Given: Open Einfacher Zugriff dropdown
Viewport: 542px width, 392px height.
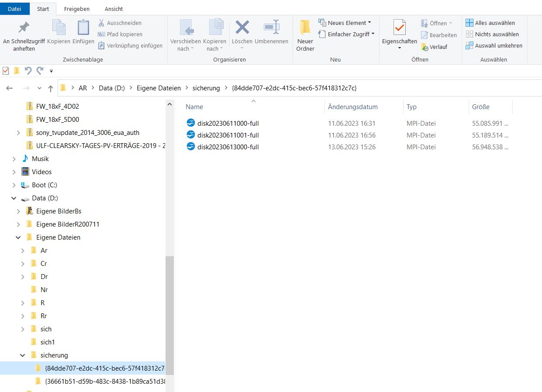Looking at the screenshot, I should (x=347, y=34).
